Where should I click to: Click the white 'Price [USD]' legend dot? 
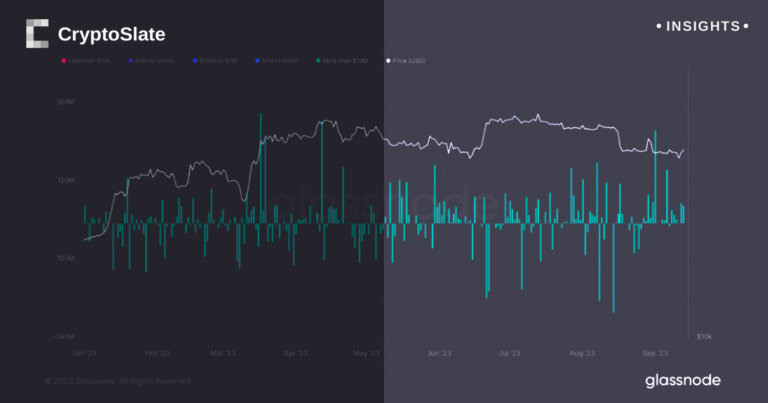click(x=388, y=61)
